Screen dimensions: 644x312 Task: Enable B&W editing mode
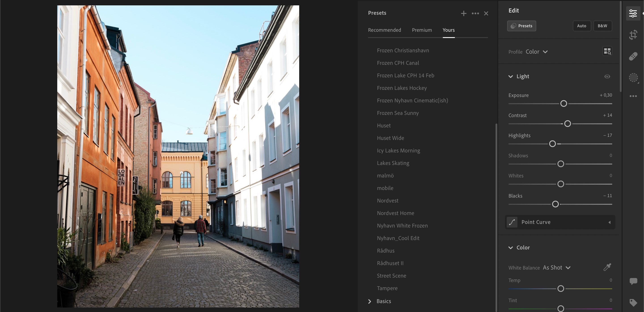tap(602, 26)
